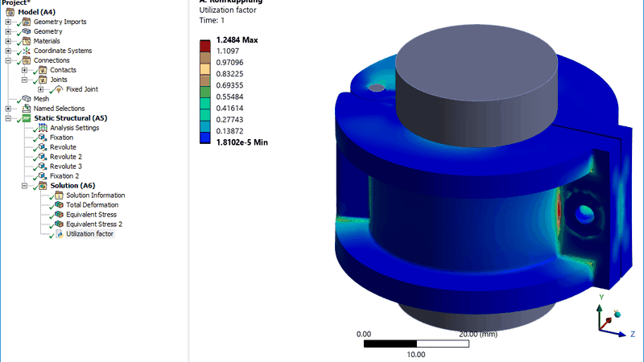
Task: Collapse the Solution (A6) branch
Action: pos(24,186)
